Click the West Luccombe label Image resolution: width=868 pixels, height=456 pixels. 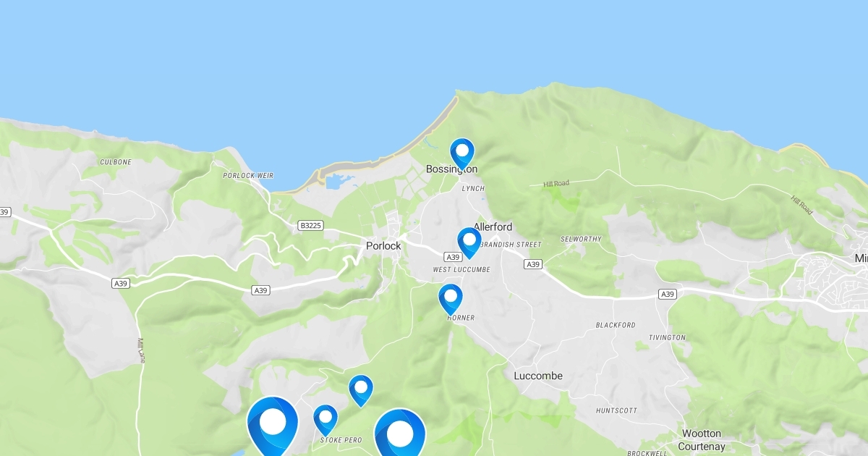pyautogui.click(x=461, y=270)
